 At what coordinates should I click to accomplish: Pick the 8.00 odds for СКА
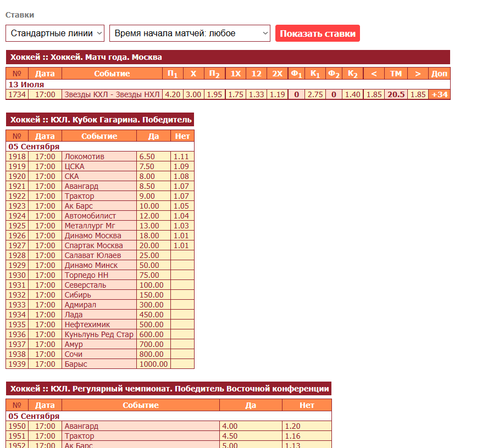coord(153,176)
